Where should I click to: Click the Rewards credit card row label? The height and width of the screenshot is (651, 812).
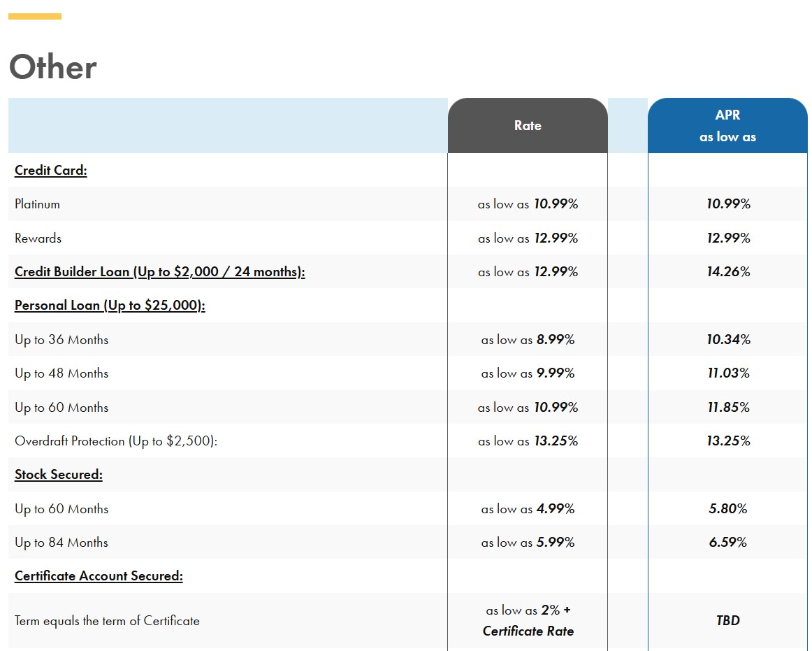tap(38, 238)
